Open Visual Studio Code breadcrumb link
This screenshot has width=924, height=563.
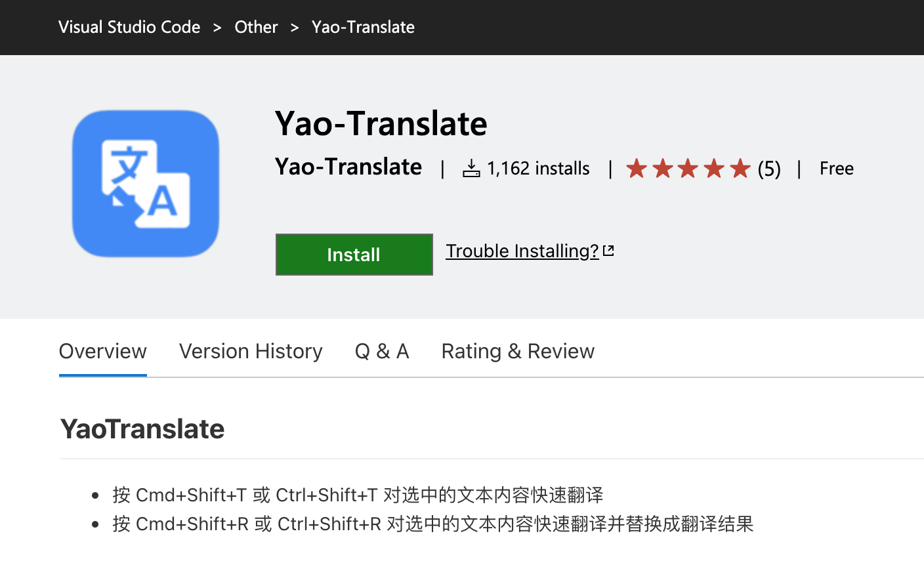pyautogui.click(x=129, y=27)
